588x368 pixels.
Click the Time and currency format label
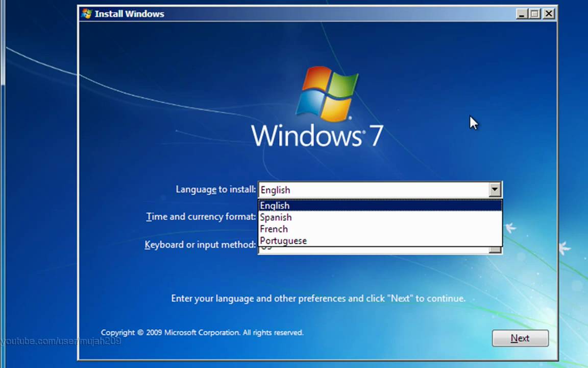[201, 217]
